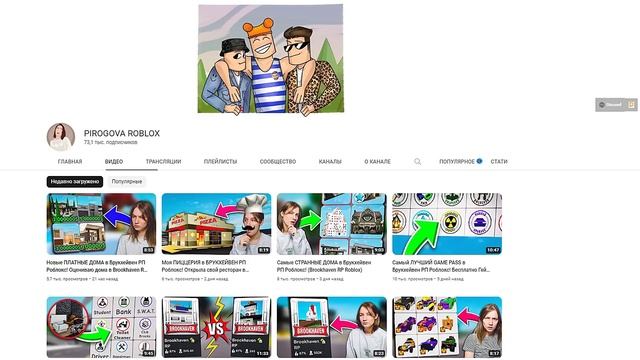640x360 pixels.
Task: Switch to the ТРАНСЛЯЦИИ tab
Action: click(163, 162)
